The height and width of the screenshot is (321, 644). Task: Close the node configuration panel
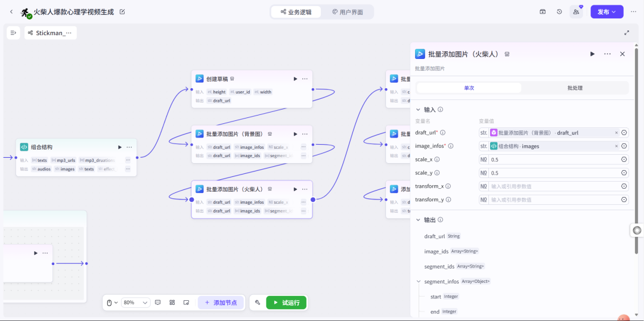(622, 54)
